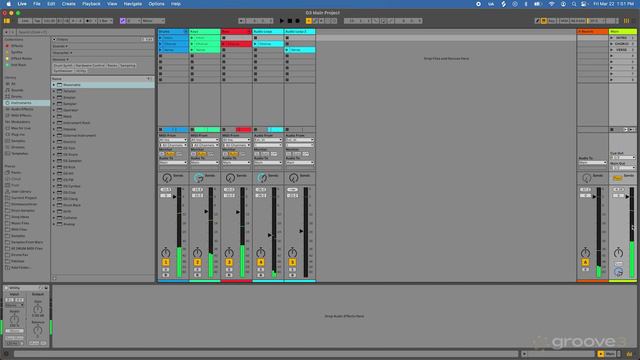Launch the Chorus clip on the Keys track
The image size is (640, 360).
(192, 44)
